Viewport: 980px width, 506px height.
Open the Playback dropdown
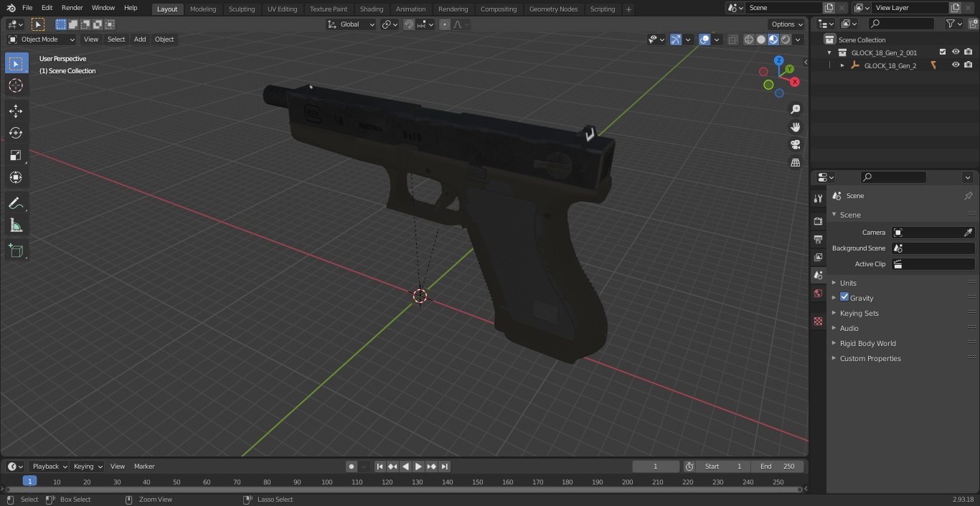tap(49, 467)
